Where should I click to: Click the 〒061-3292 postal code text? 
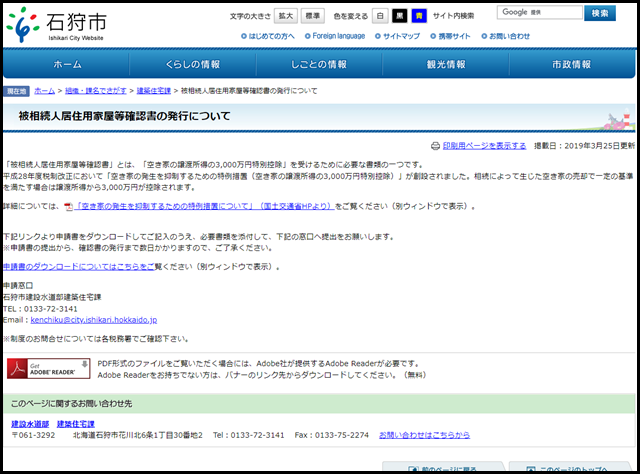(x=33, y=435)
